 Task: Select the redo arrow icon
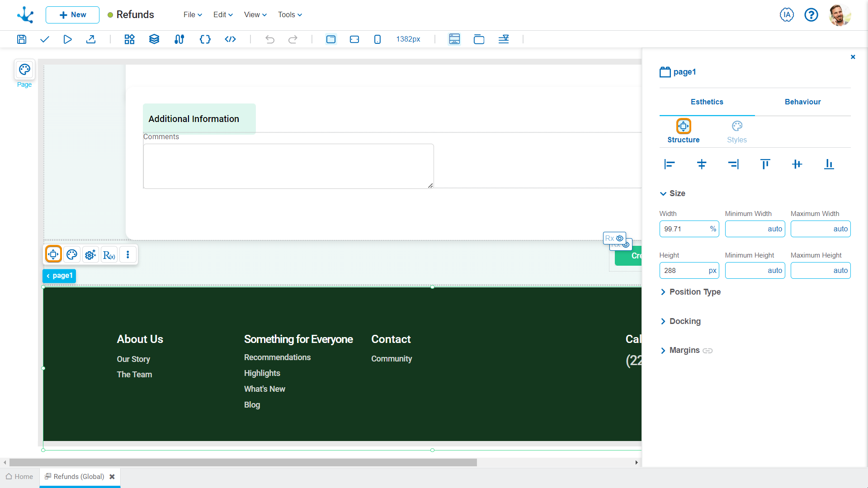(x=293, y=39)
